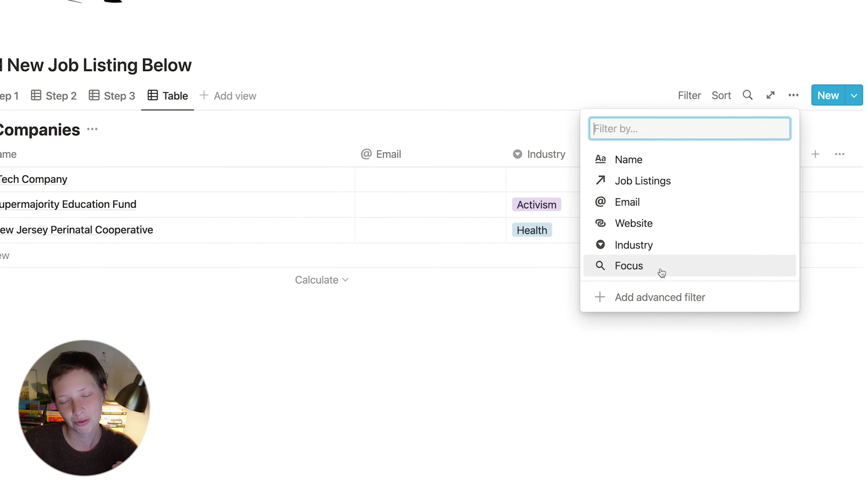Image resolution: width=868 pixels, height=492 pixels.
Task: Select the Table view tab
Action: pos(168,96)
